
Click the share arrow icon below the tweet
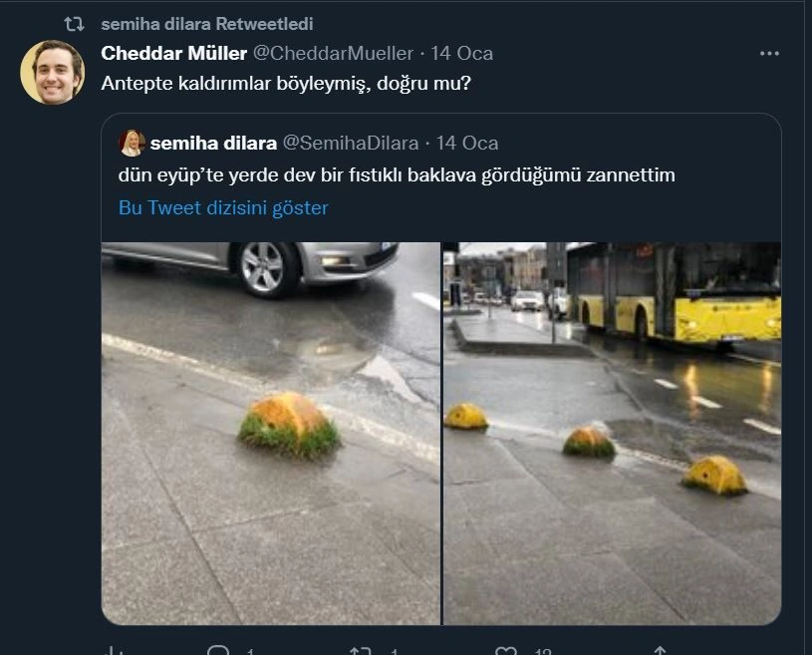pos(659,652)
